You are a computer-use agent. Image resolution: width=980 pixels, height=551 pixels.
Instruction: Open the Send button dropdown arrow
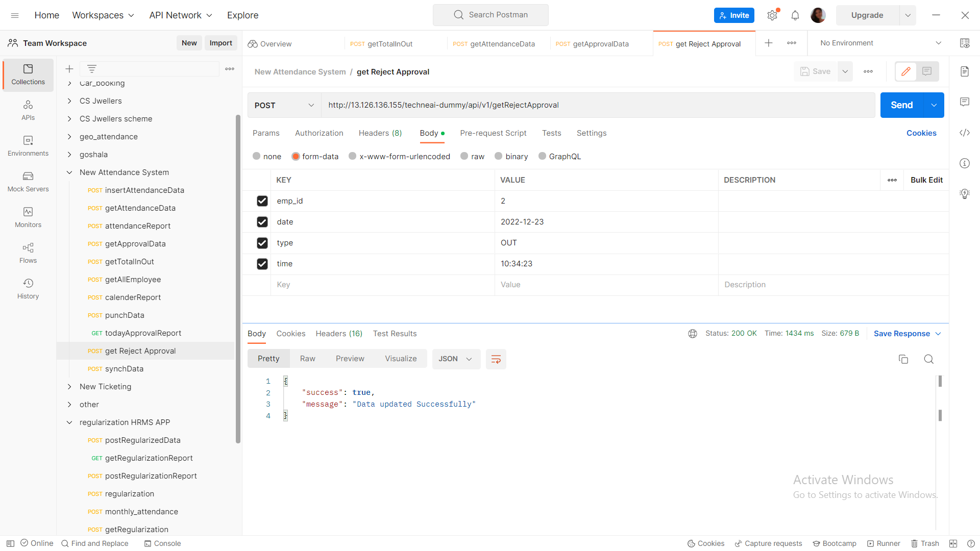coord(934,105)
